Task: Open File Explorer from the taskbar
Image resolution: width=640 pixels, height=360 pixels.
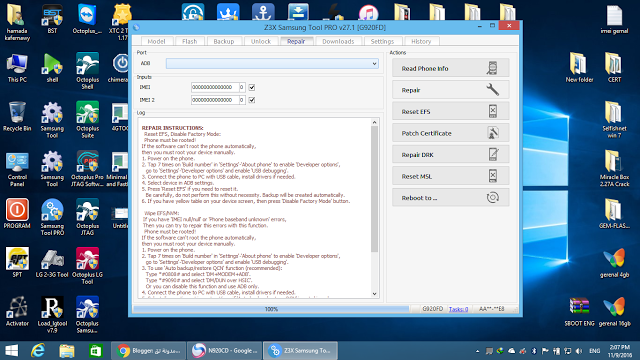Action: click(67, 351)
